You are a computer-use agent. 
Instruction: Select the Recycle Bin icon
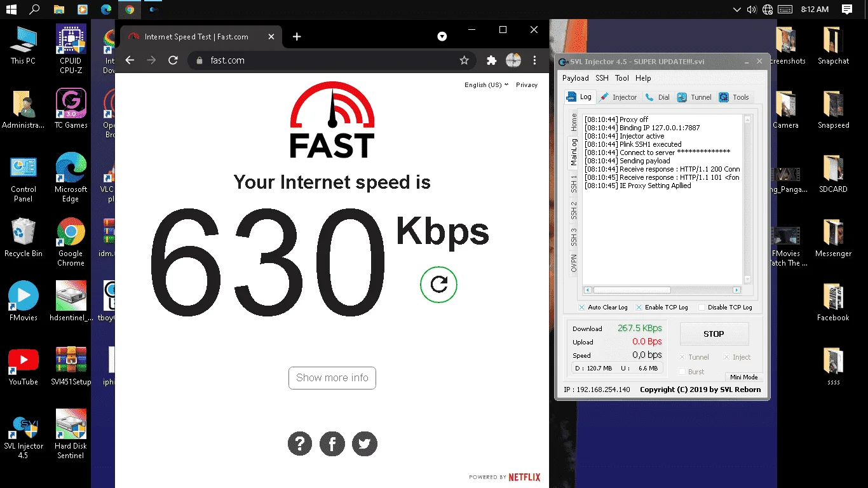[x=24, y=238]
